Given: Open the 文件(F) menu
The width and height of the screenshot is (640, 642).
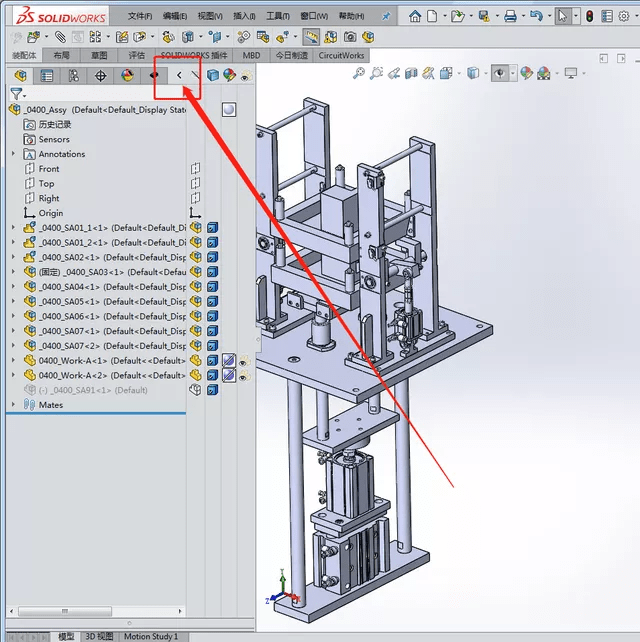Looking at the screenshot, I should [140, 16].
